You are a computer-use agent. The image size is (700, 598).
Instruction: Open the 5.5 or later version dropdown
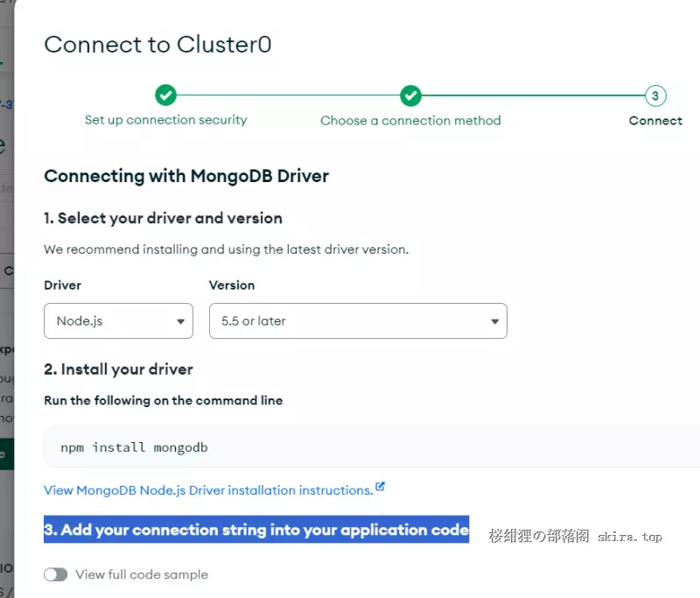358,320
